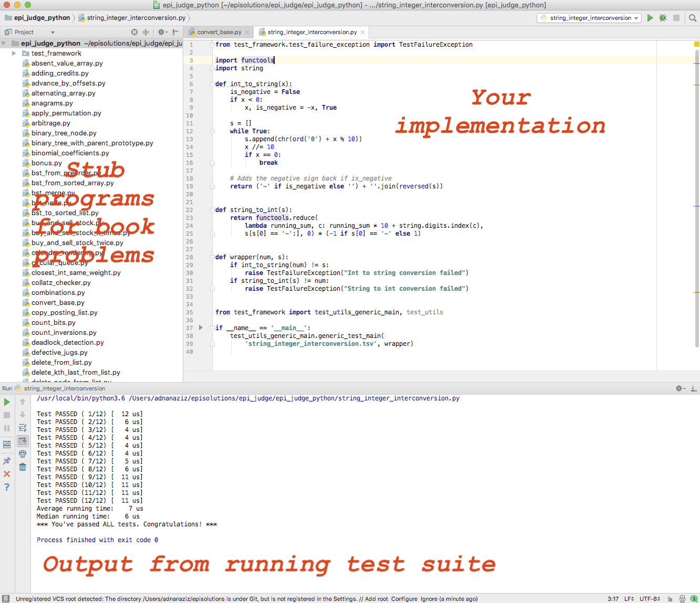Clear all console output trash icon
This screenshot has width=700, height=603.
click(x=23, y=467)
